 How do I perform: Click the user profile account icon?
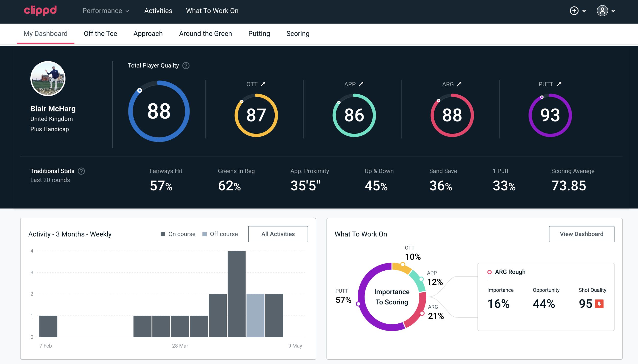603,11
